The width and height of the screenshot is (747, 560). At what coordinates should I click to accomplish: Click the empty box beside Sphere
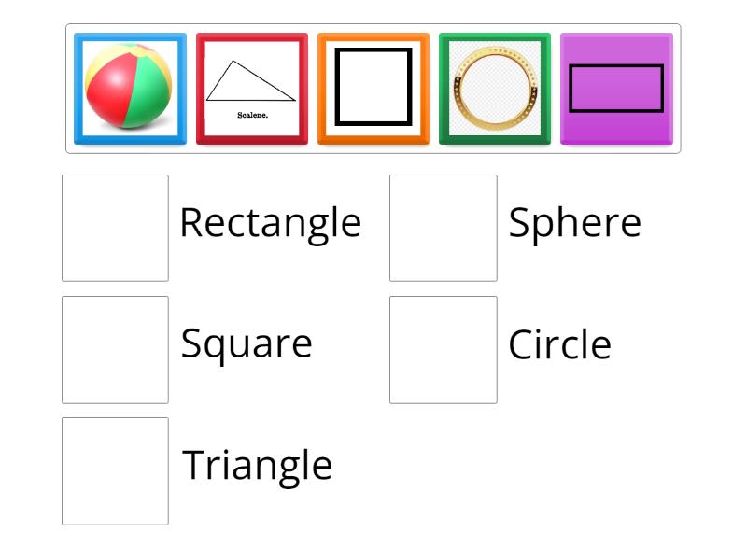tap(443, 224)
